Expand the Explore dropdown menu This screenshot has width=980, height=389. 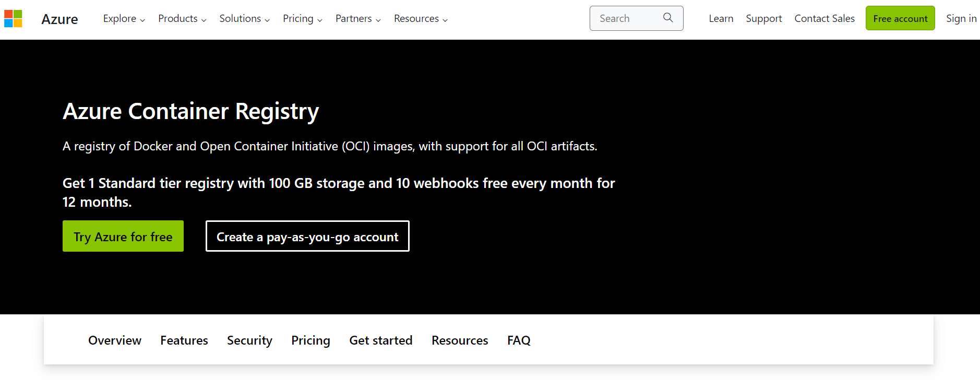coord(124,19)
